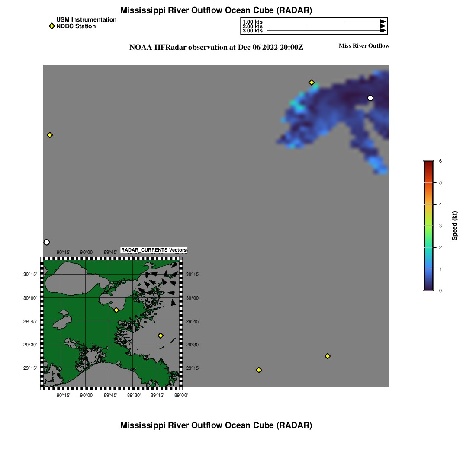Image resolution: width=476 pixels, height=454 pixels.
Task: Click the 1.00 kts label in the vector legend
Action: [253, 22]
